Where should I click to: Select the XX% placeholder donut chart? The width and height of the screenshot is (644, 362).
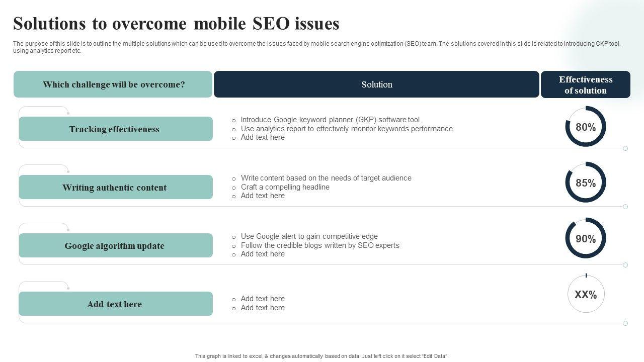tap(586, 294)
